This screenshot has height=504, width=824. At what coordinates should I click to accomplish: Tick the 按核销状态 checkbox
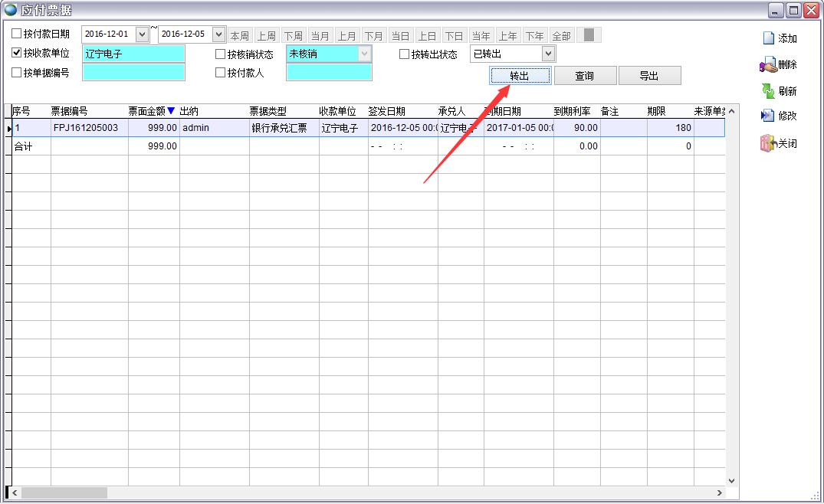click(x=221, y=54)
